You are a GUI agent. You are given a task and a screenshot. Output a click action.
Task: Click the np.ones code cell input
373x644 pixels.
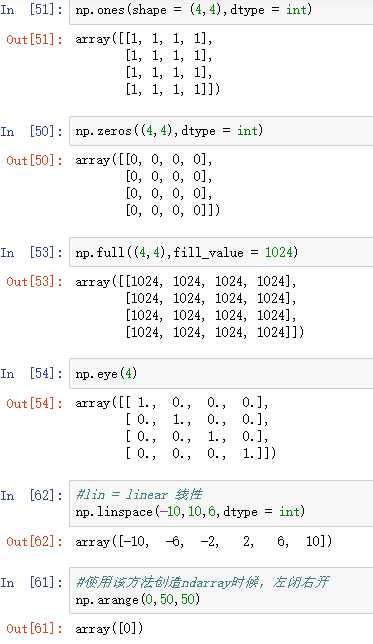point(221,10)
